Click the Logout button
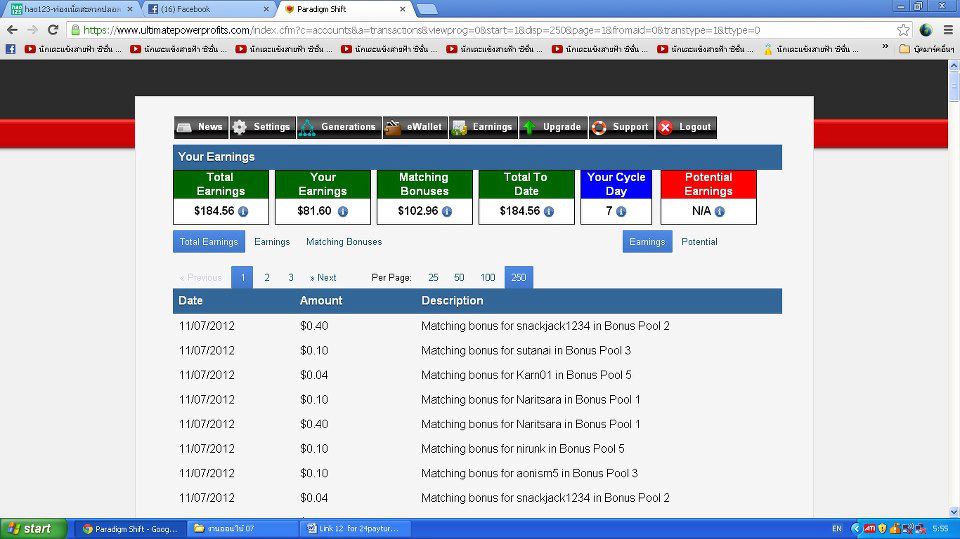This screenshot has height=539, width=960. tap(686, 127)
